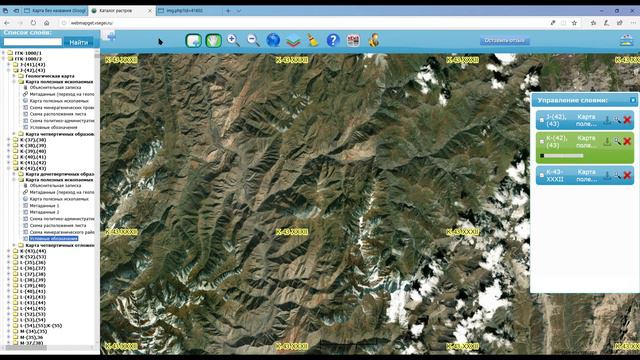The width and height of the screenshot is (640, 360).
Task: Toggle visibility checkbox of J-(42),(43) layer
Action: pos(542,120)
